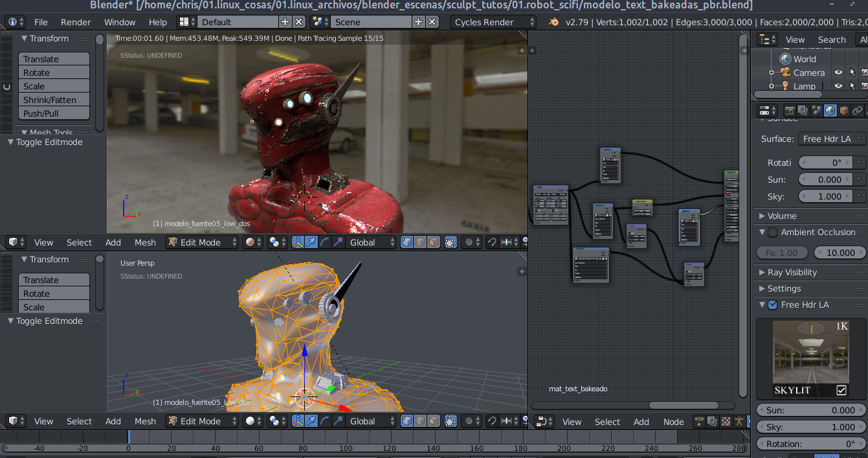Open Object properties tab cube icon
The width and height of the screenshot is (868, 458).
click(844, 111)
